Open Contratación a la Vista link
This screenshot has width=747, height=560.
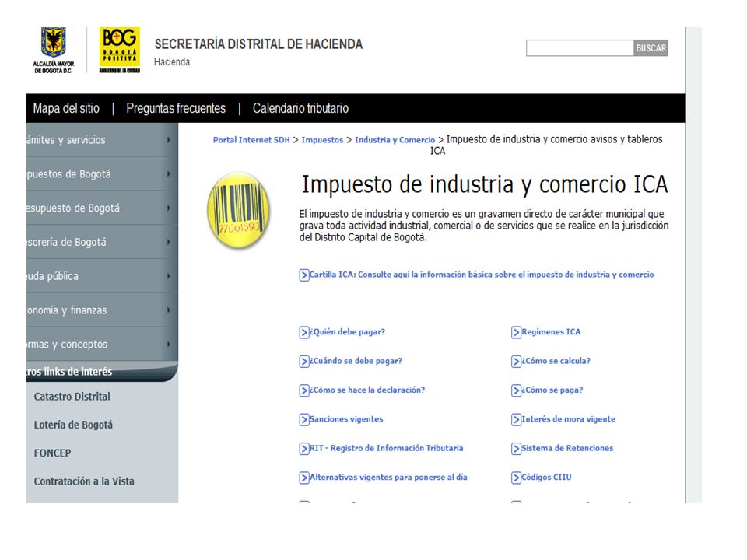tap(84, 481)
